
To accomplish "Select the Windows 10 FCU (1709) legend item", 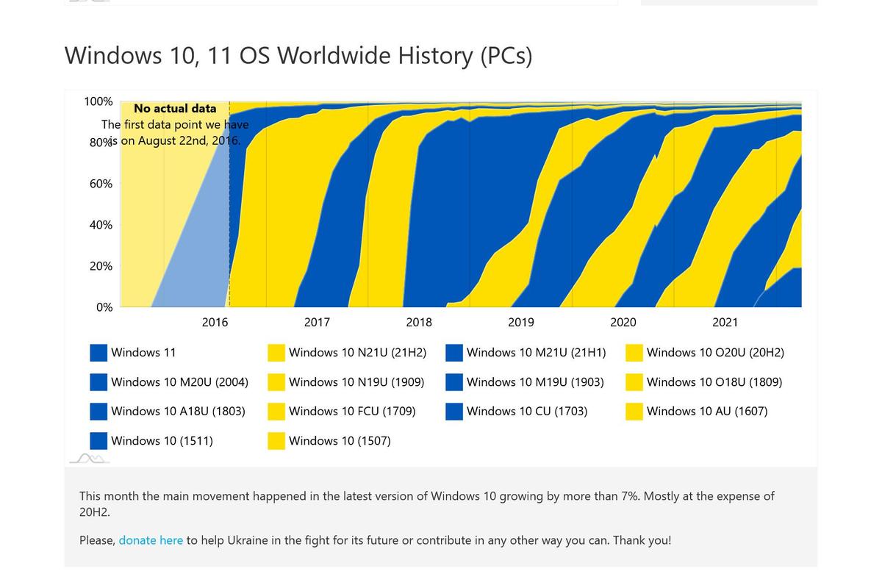I will coord(342,412).
